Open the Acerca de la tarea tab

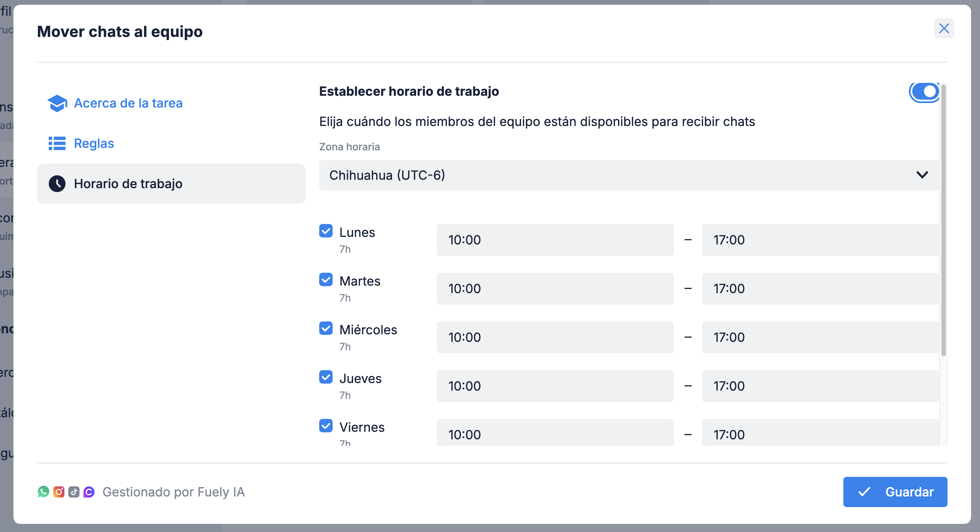[x=128, y=103]
